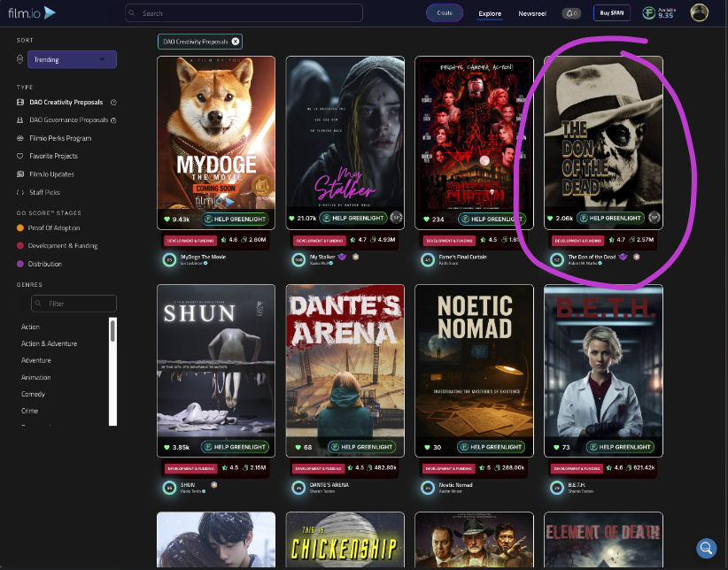The width and height of the screenshot is (728, 570).
Task: Click the Create button
Action: [x=445, y=13]
